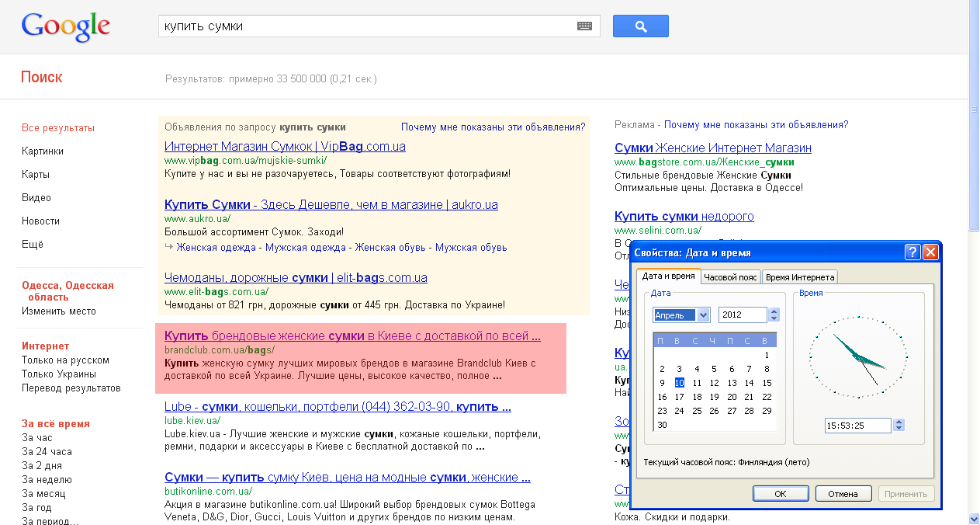Expand the Ещё category list
The height and width of the screenshot is (525, 980).
pos(33,245)
